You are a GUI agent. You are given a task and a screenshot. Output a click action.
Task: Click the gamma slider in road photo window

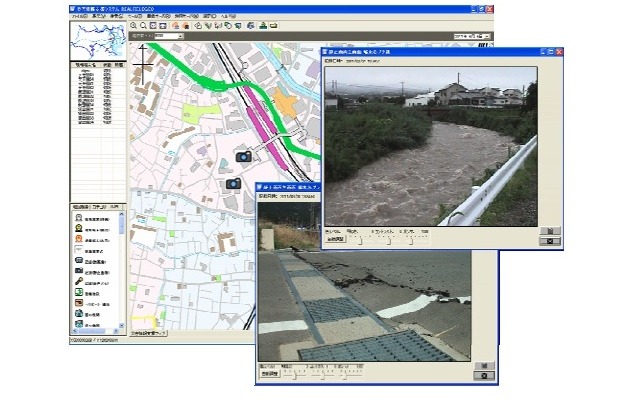tap(346, 374)
